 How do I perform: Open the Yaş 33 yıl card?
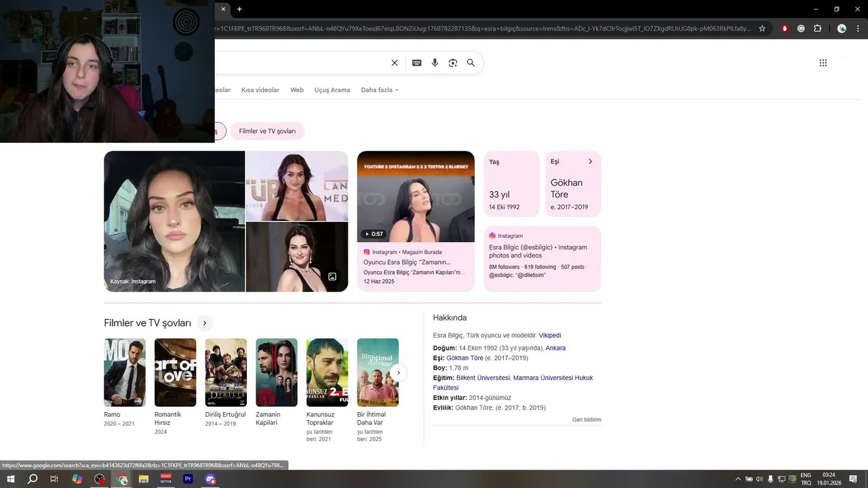[x=512, y=184]
